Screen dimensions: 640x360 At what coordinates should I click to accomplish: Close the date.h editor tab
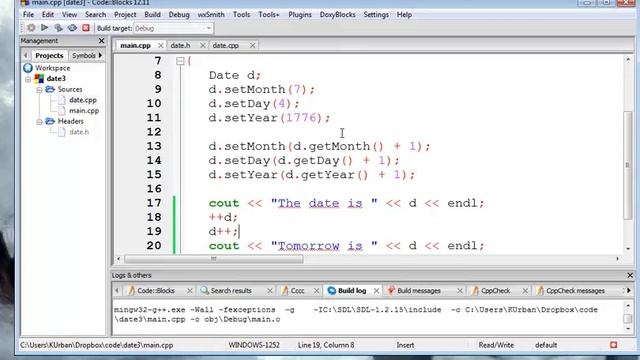(x=202, y=46)
